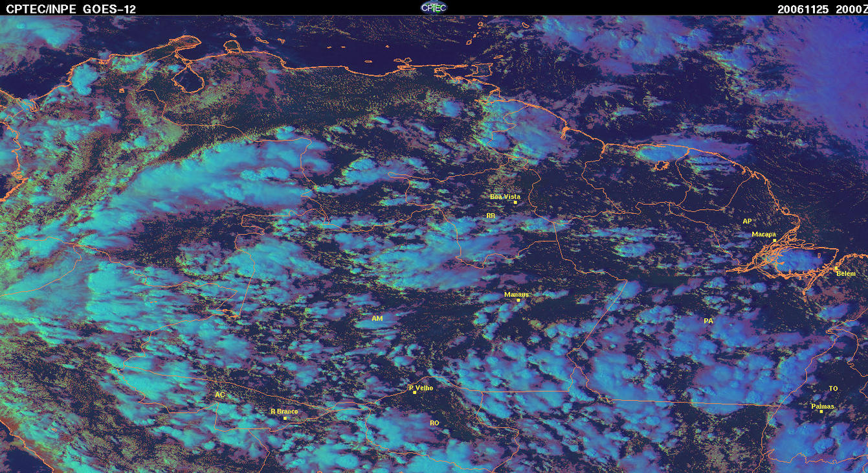The width and height of the screenshot is (868, 473).
Task: Click the CPTEC logo in the header
Action: point(434,7)
